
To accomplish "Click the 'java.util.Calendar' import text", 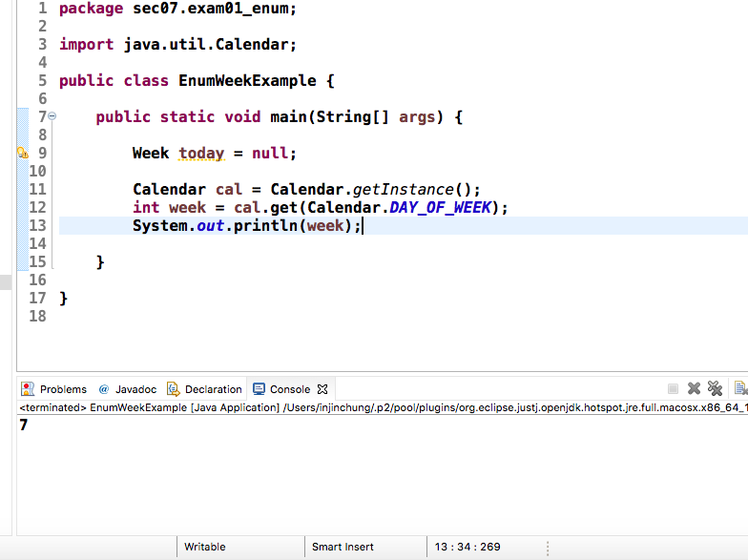I will [206, 44].
